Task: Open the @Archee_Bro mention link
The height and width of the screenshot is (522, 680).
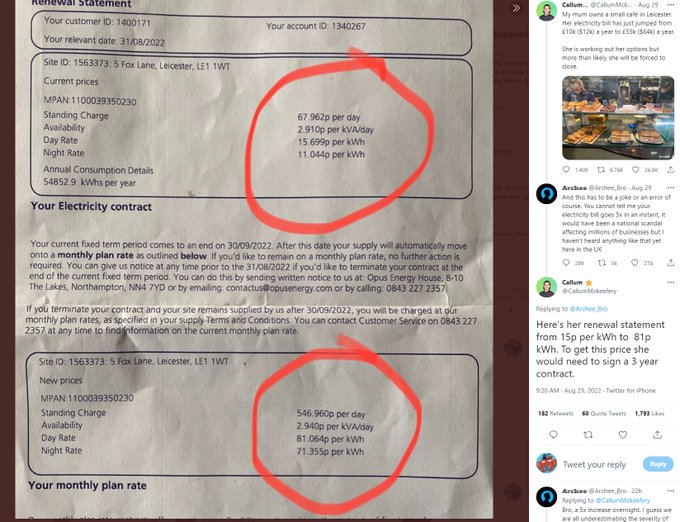Action: pos(588,309)
